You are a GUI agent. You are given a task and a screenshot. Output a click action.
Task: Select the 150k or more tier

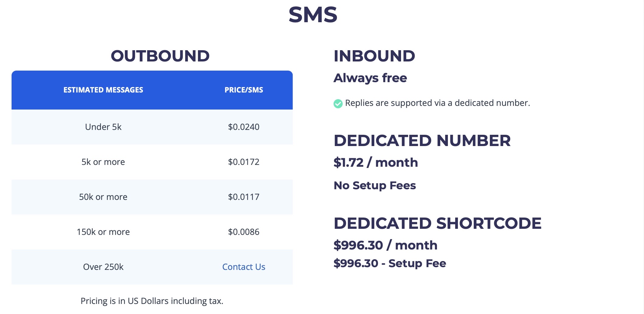(103, 232)
